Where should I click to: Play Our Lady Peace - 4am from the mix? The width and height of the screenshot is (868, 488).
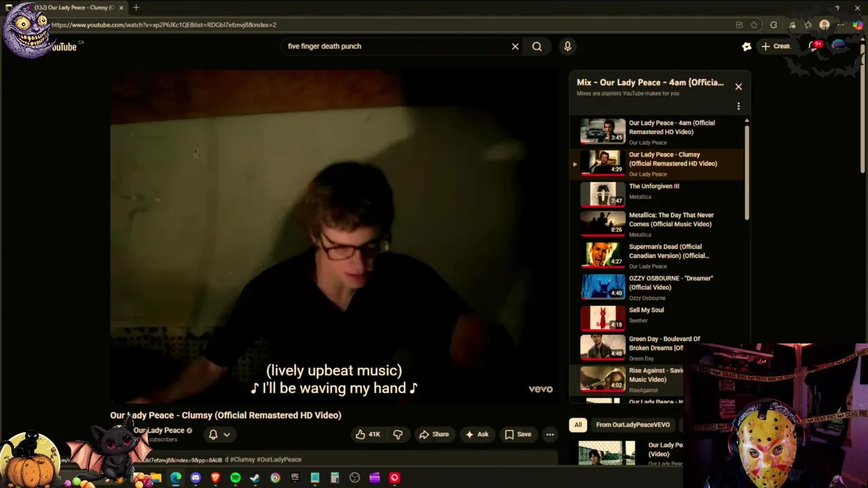[x=658, y=131]
